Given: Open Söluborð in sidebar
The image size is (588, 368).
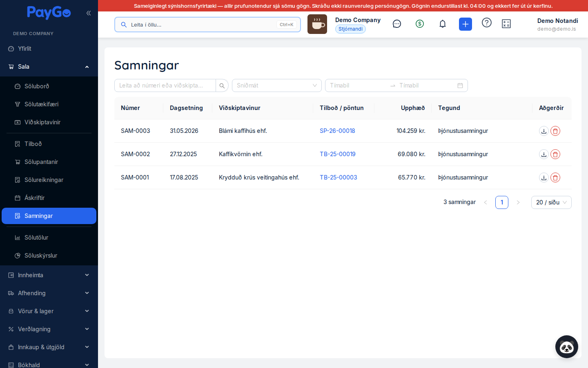Looking at the screenshot, I should [49, 86].
